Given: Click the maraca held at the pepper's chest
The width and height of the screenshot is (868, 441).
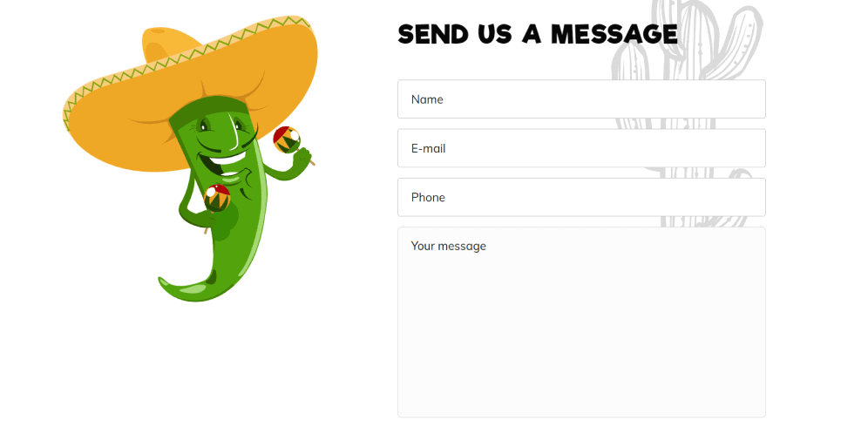Looking at the screenshot, I should [x=216, y=199].
